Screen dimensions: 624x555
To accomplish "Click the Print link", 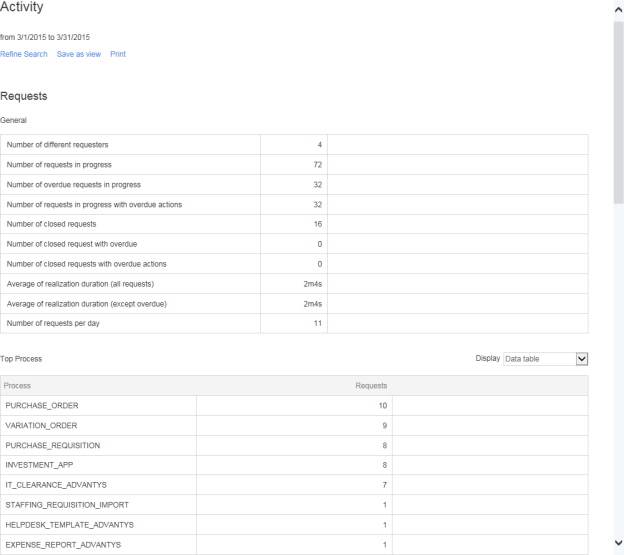I will pos(118,54).
